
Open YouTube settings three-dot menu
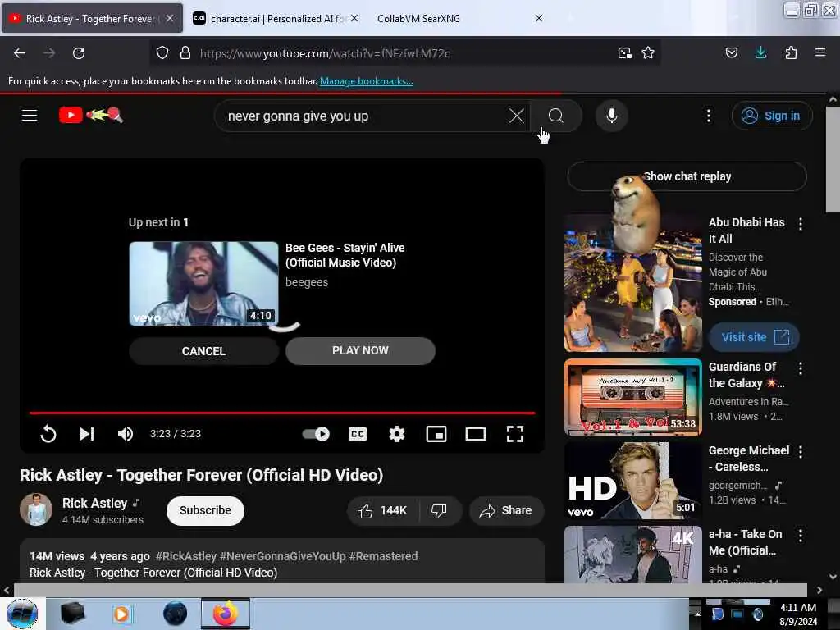click(708, 116)
